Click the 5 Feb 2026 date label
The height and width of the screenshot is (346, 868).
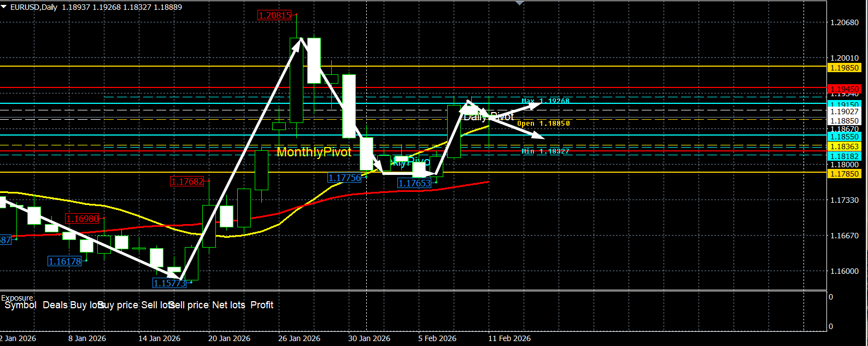point(437,338)
